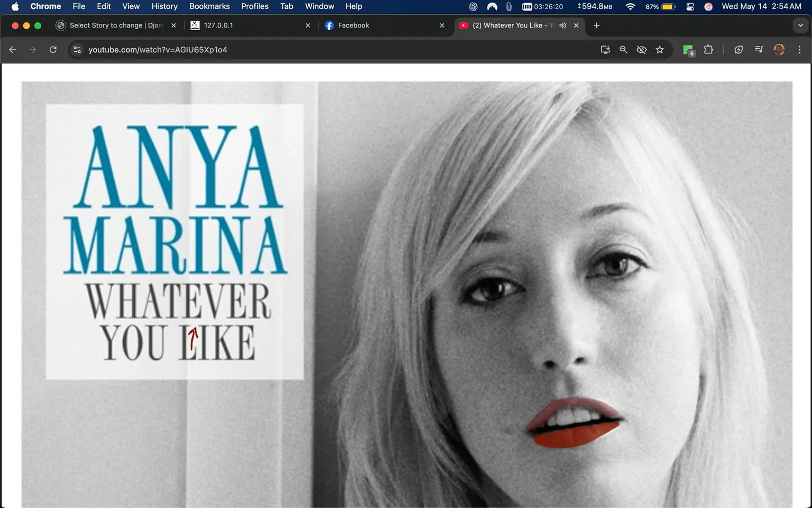Open the Bookmarks menu

209,6
